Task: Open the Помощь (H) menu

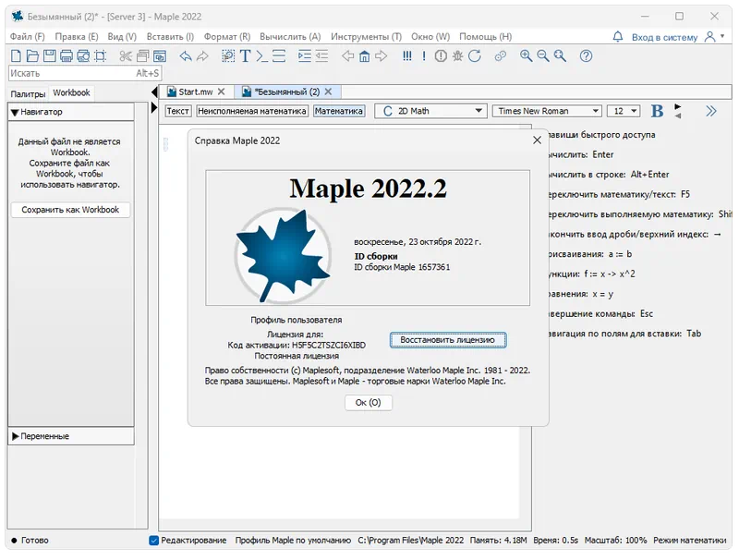Action: (x=486, y=37)
